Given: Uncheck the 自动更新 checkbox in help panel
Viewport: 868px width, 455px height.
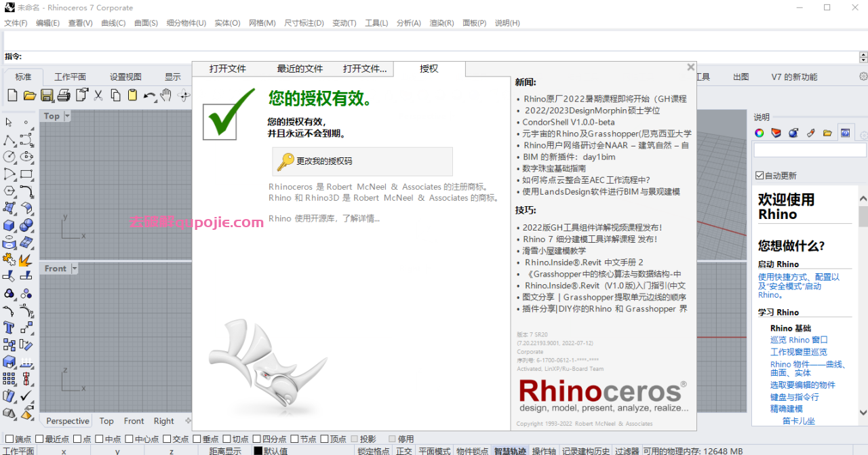Looking at the screenshot, I should (759, 176).
